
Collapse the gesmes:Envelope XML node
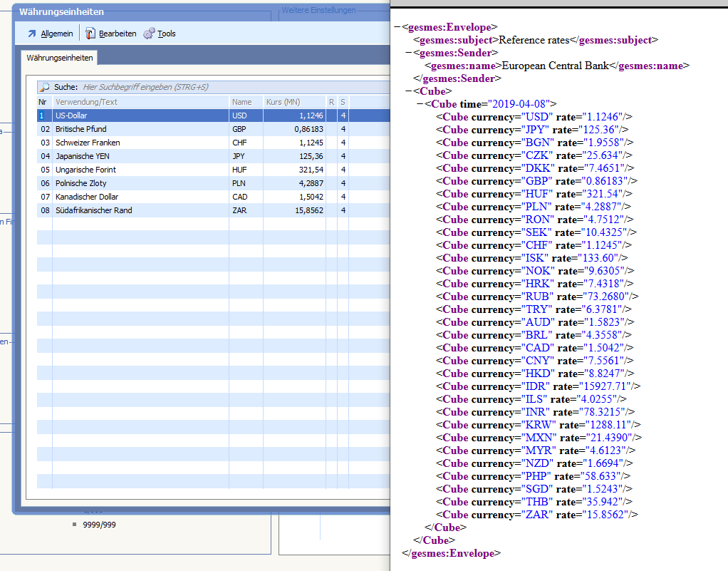[397, 27]
